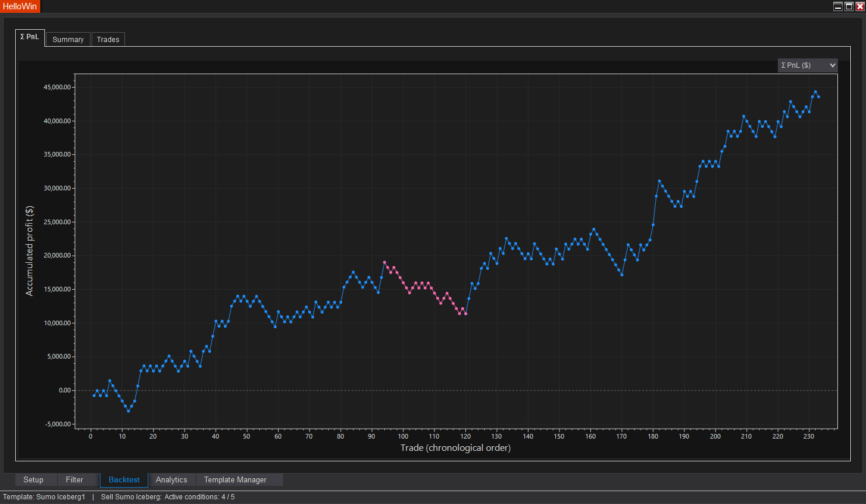Click the Accumulated profit ($) axis title

click(x=30, y=251)
